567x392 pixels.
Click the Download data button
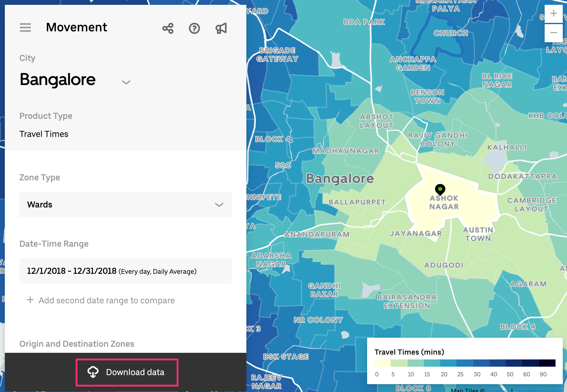tap(127, 372)
